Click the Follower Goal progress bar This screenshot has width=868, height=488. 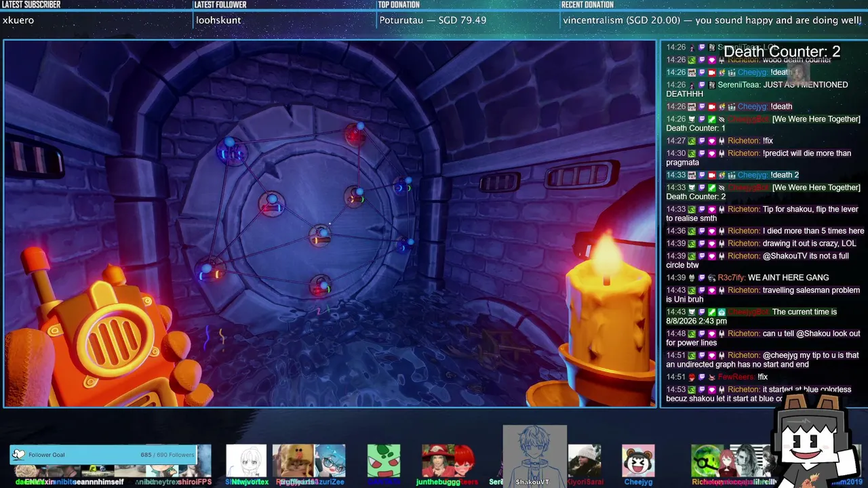104,455
